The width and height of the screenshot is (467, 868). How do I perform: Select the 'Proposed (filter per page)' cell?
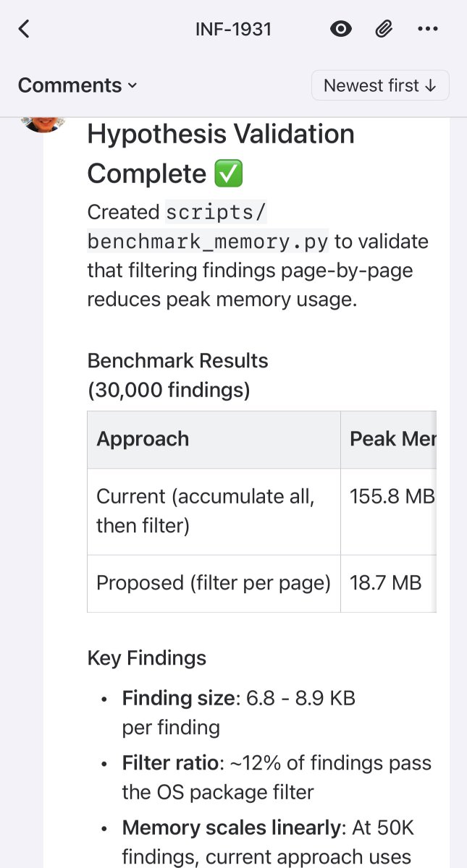click(213, 583)
